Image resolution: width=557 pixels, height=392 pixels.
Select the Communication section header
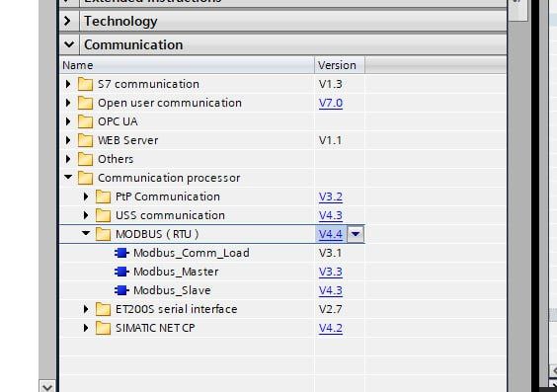point(283,44)
